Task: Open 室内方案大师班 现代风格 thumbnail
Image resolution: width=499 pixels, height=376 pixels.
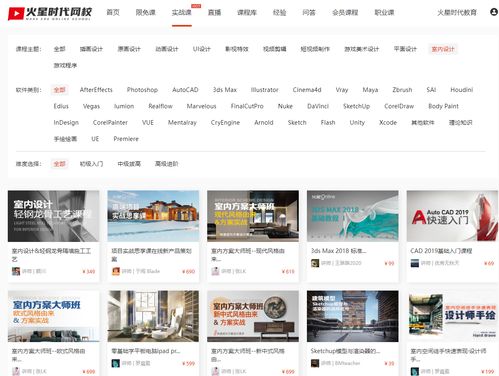Action: click(x=253, y=216)
